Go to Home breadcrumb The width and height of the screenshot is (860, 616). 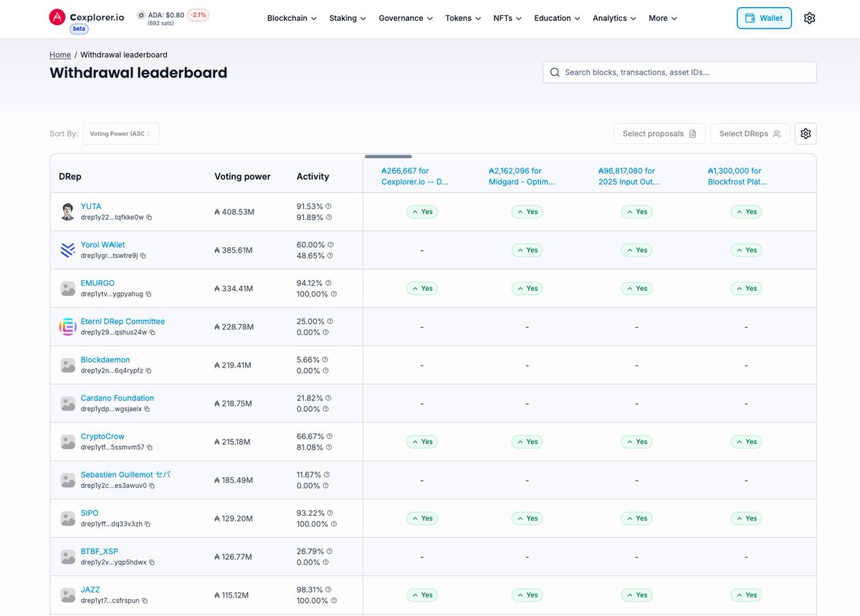60,54
